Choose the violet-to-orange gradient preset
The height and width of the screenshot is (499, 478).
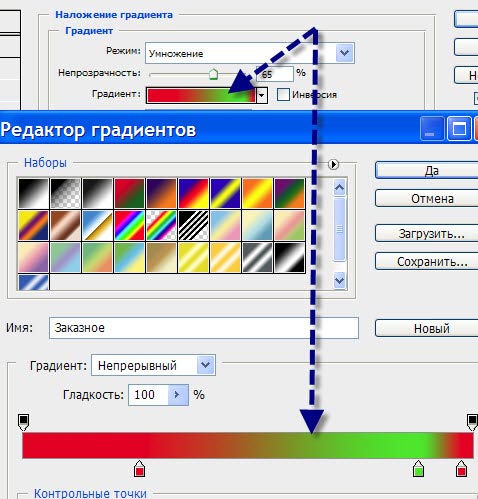point(162,193)
